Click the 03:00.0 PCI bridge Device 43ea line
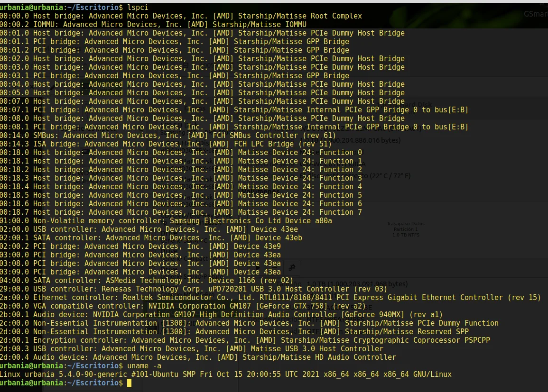Image resolution: width=548 pixels, height=392 pixels. pos(140,255)
